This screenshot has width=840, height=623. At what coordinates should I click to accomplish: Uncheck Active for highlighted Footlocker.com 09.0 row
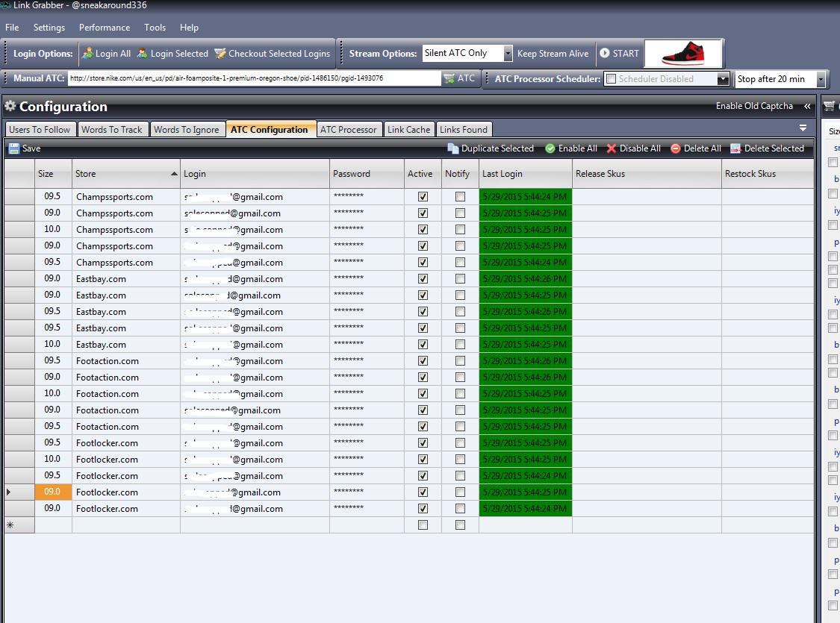[423, 492]
